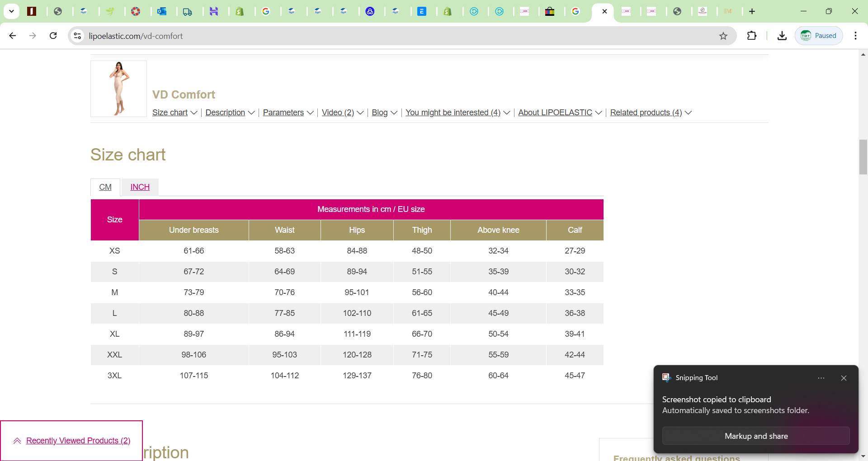The height and width of the screenshot is (461, 868).
Task: Open the Chrome three-dot menu
Action: click(x=855, y=36)
